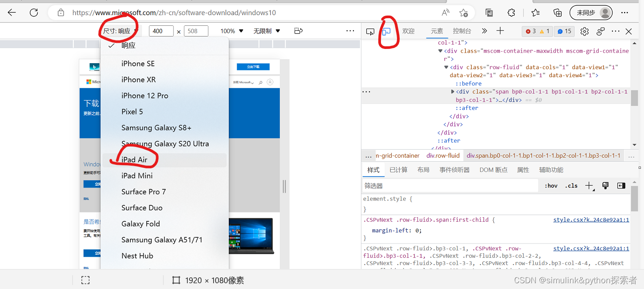Screen dimensions: 644x289
Task: Switch to the 辅助功能 tab
Action: tap(551, 170)
